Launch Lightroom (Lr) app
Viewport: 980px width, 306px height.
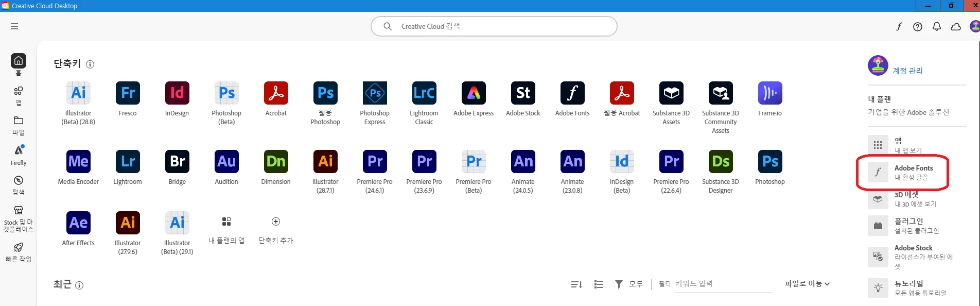click(x=128, y=161)
